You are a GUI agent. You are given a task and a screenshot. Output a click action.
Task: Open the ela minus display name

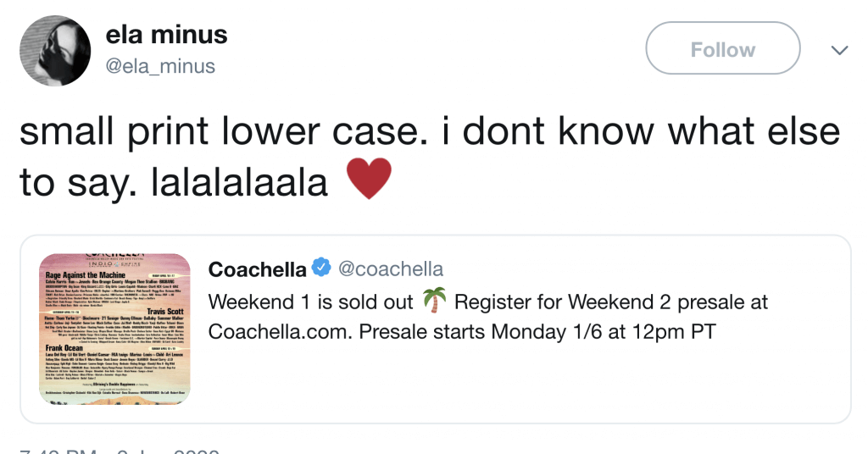166,35
